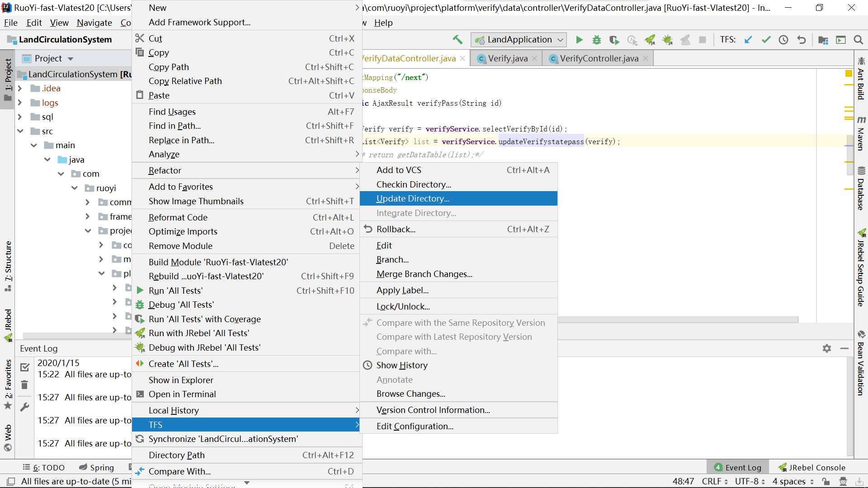Open the Refactor submenu
This screenshot has height=488, width=868.
click(247, 170)
